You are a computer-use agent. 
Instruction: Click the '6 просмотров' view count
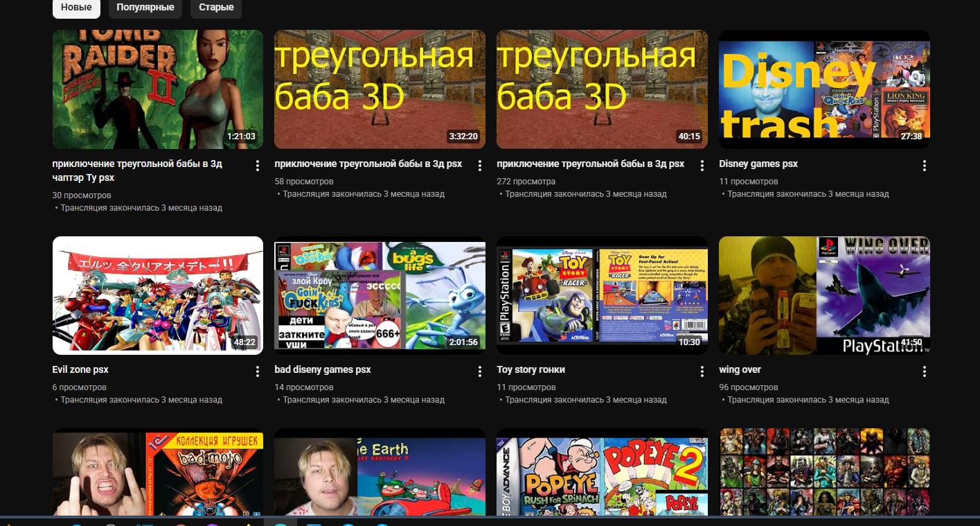[x=80, y=387]
